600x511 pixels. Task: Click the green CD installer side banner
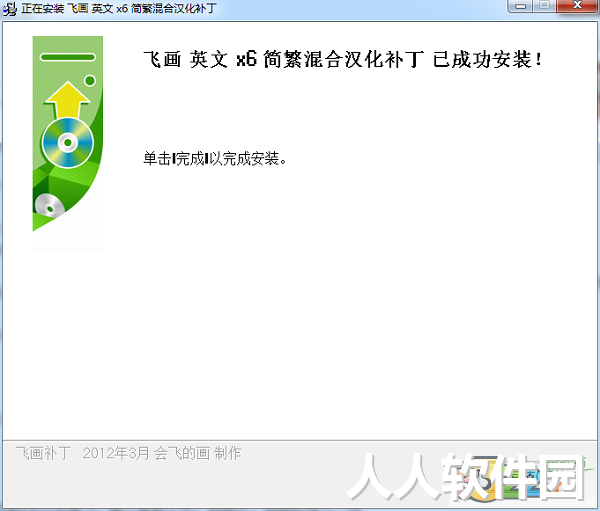pos(68,143)
